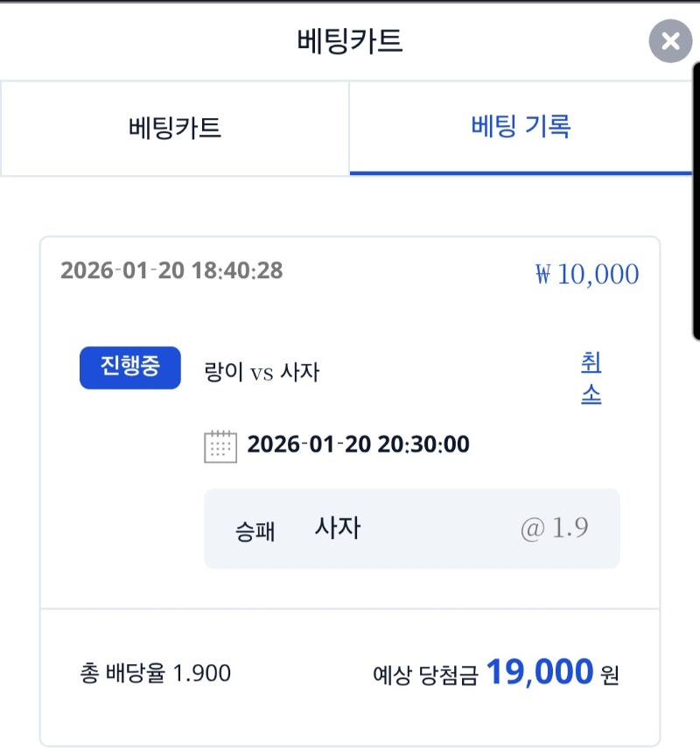Screen dimensions: 700x749
Task: Select the 랑이 vs 사자 match title
Action: point(261,373)
